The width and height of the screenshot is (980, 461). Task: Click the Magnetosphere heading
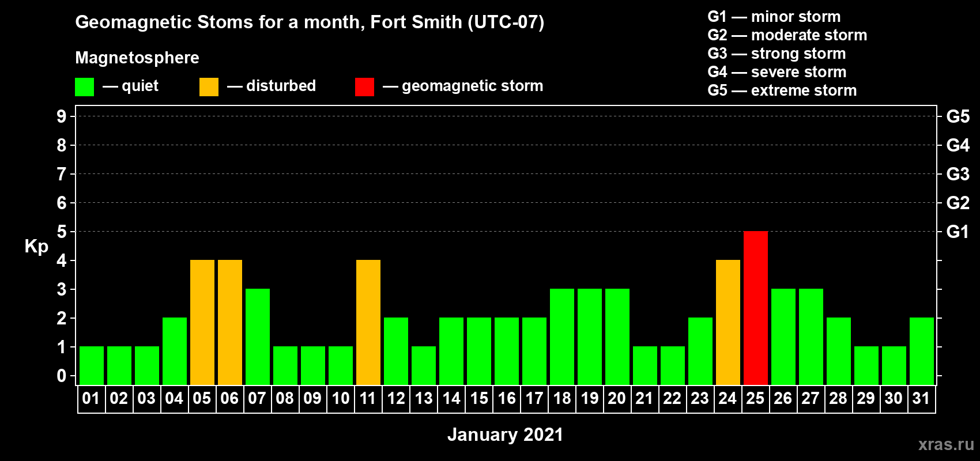pyautogui.click(x=137, y=58)
